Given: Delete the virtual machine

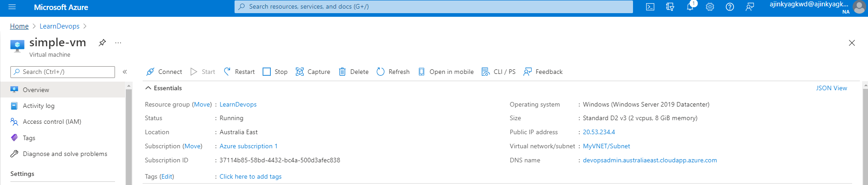Looking at the screenshot, I should [354, 72].
